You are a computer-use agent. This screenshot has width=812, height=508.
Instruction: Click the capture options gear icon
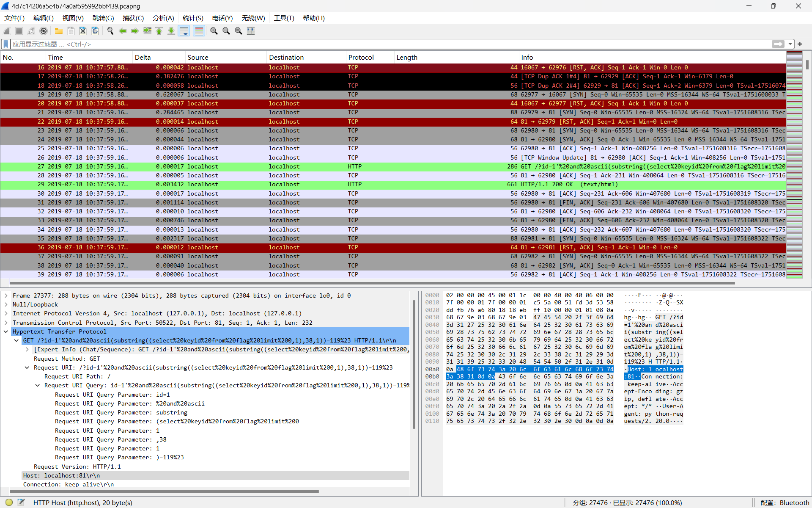click(x=44, y=31)
